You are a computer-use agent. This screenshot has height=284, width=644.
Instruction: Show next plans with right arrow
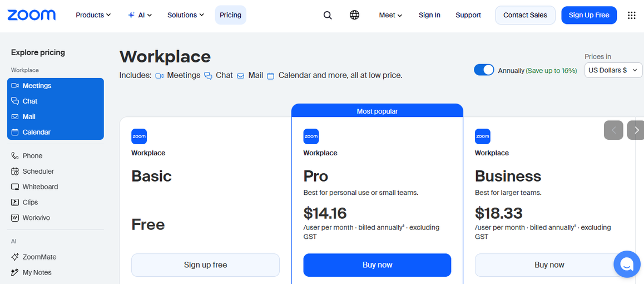point(636,130)
